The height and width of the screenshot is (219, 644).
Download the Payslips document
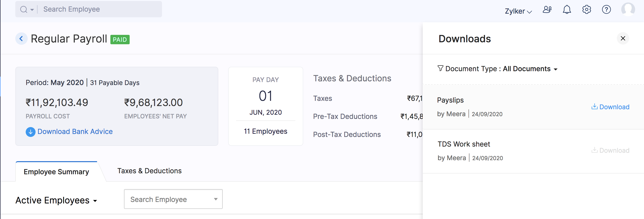[610, 107]
